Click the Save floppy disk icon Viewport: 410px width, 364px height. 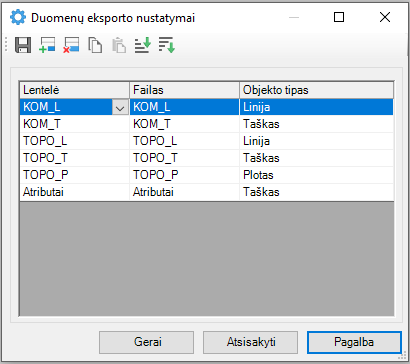[23, 45]
